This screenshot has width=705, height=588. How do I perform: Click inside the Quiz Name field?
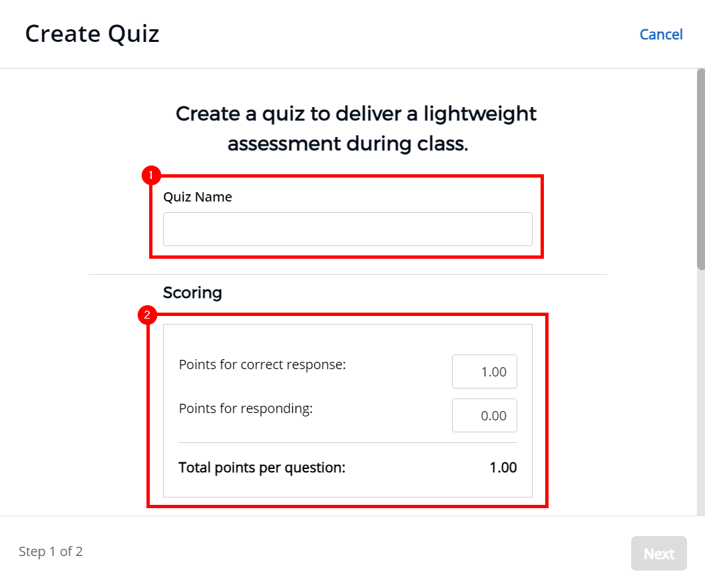click(348, 229)
